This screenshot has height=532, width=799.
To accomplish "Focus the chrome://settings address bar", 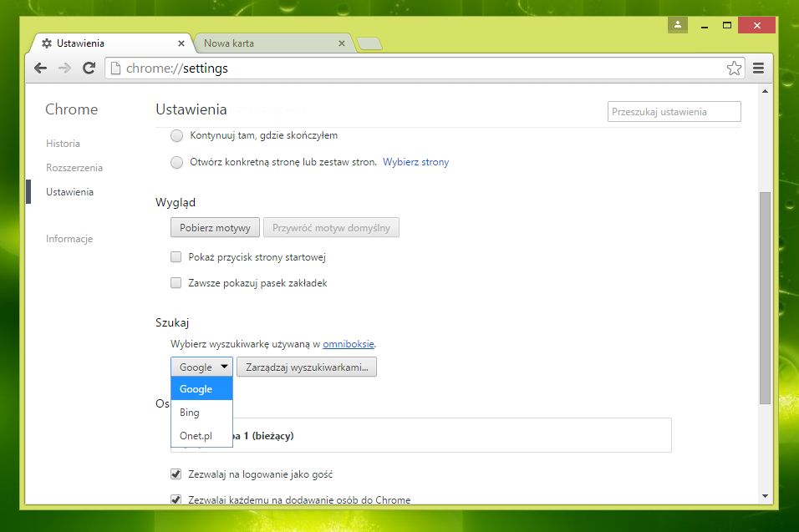I will click(425, 68).
